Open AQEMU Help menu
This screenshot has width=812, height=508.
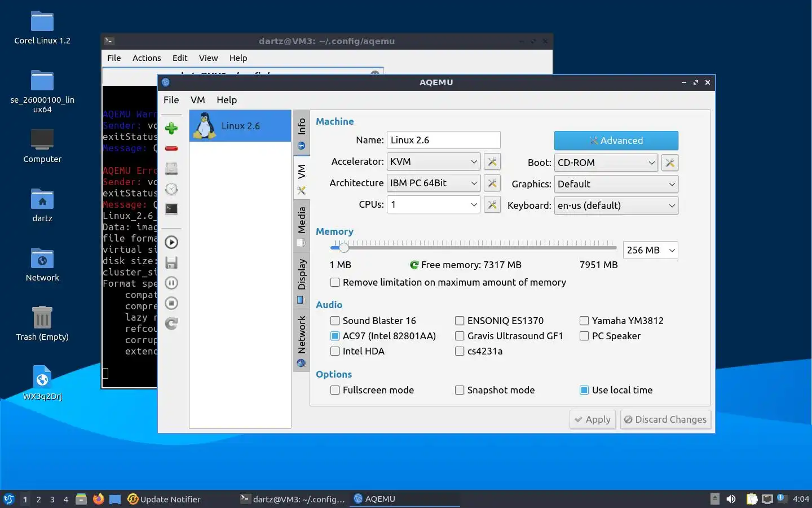pyautogui.click(x=227, y=100)
